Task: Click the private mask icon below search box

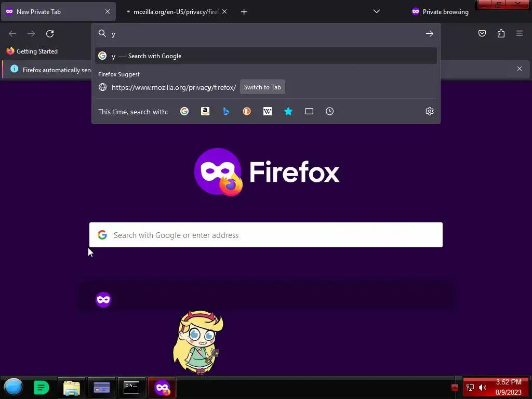Action: (x=103, y=300)
